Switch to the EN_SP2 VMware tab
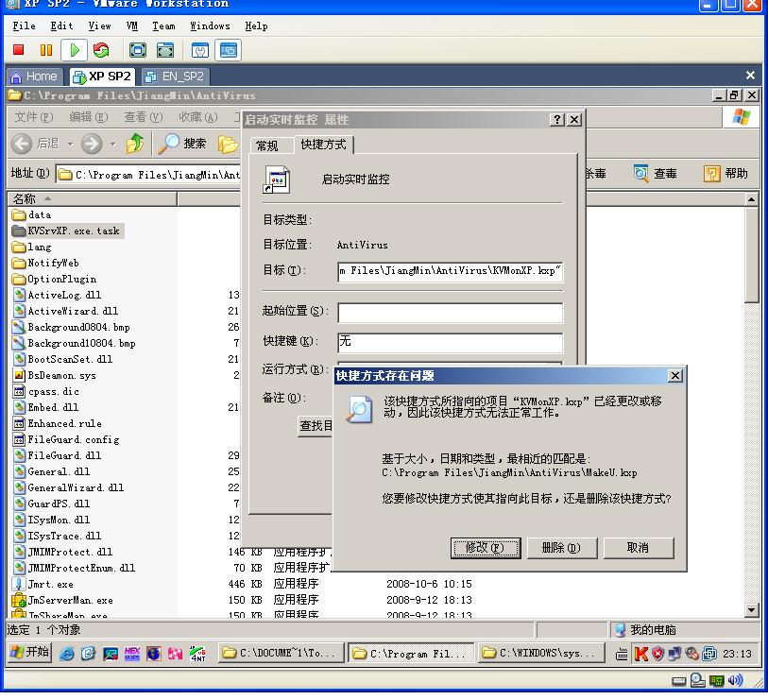 point(176,77)
